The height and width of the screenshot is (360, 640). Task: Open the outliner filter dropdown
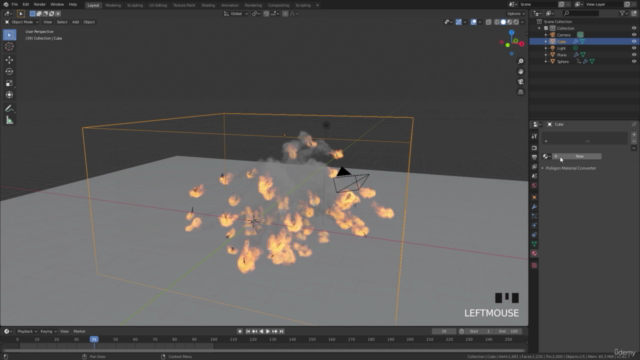pos(624,13)
